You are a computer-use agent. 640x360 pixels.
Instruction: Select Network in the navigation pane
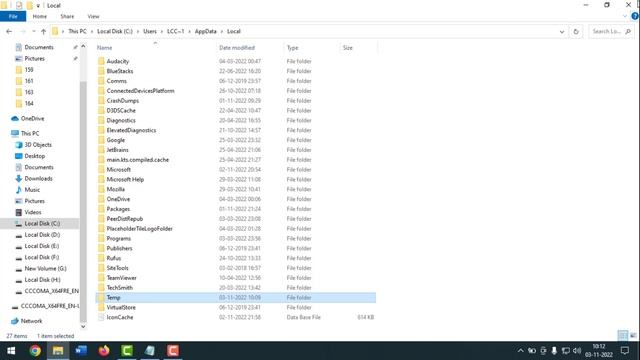[31, 321]
